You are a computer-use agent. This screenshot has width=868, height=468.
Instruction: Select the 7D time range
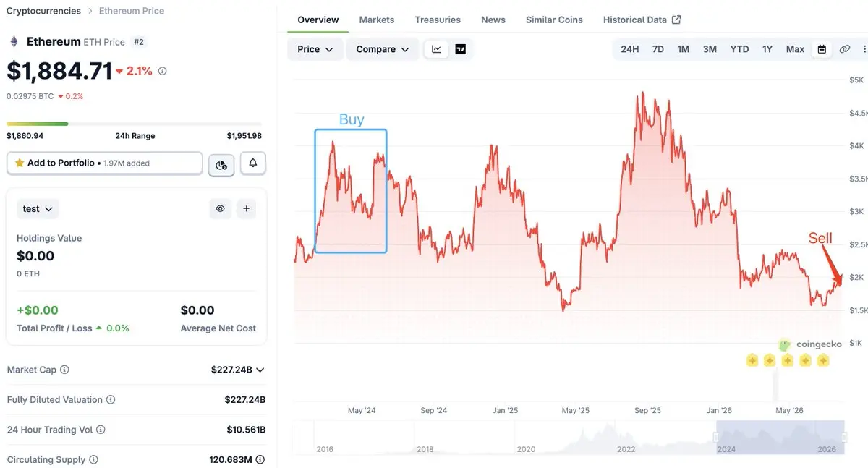658,49
